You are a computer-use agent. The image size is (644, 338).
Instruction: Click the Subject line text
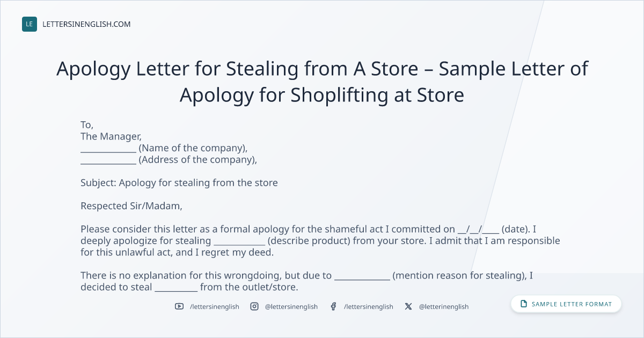pos(179,183)
